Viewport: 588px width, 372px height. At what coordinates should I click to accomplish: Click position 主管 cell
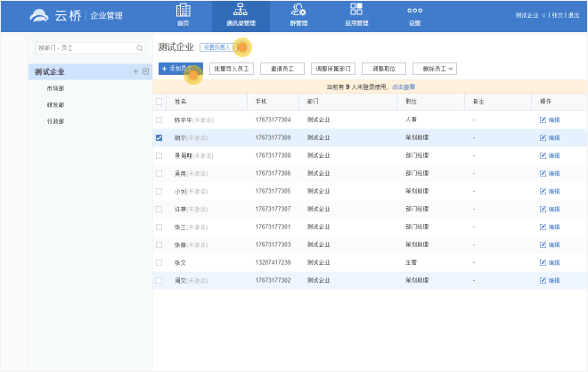click(411, 262)
